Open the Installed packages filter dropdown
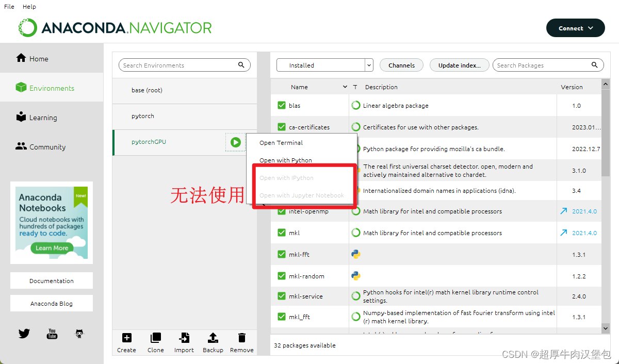Image resolution: width=619 pixels, height=364 pixels. pos(324,65)
